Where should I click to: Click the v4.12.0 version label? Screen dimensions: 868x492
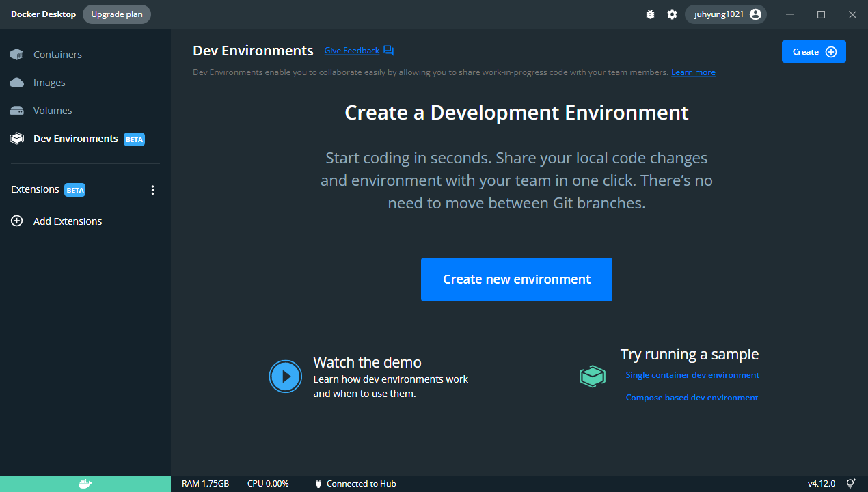coord(822,484)
